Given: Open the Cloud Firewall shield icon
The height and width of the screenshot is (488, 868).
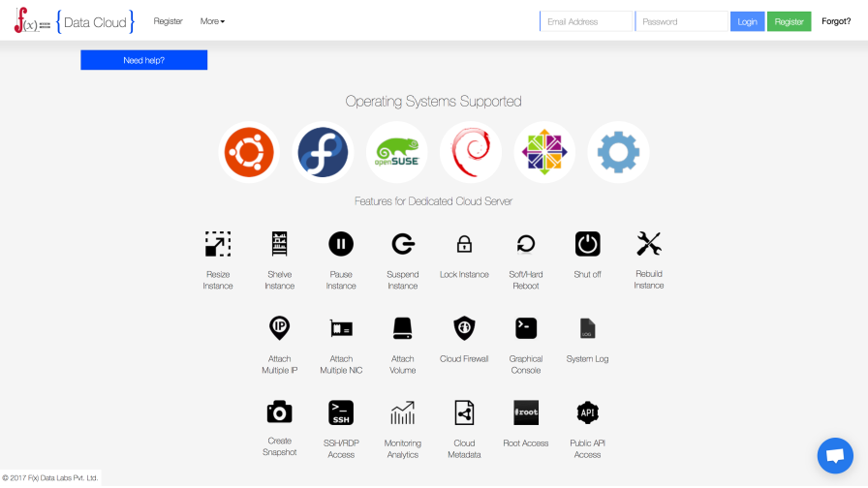Looking at the screenshot, I should pyautogui.click(x=464, y=328).
